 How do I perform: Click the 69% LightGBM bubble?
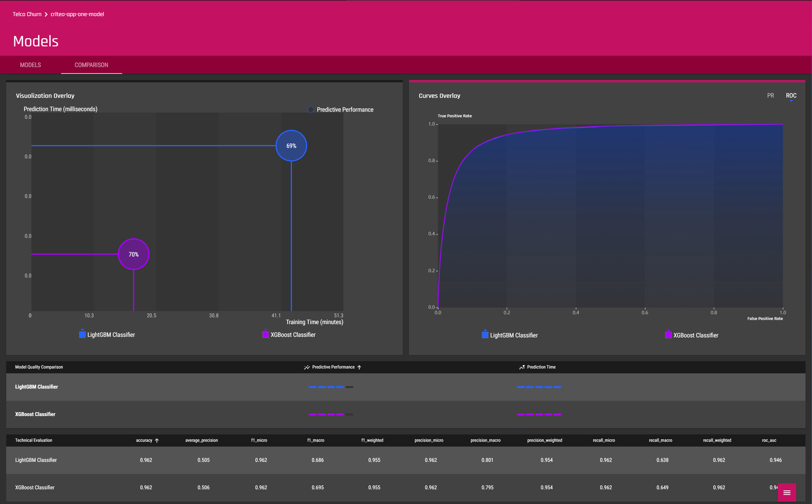[x=291, y=146]
